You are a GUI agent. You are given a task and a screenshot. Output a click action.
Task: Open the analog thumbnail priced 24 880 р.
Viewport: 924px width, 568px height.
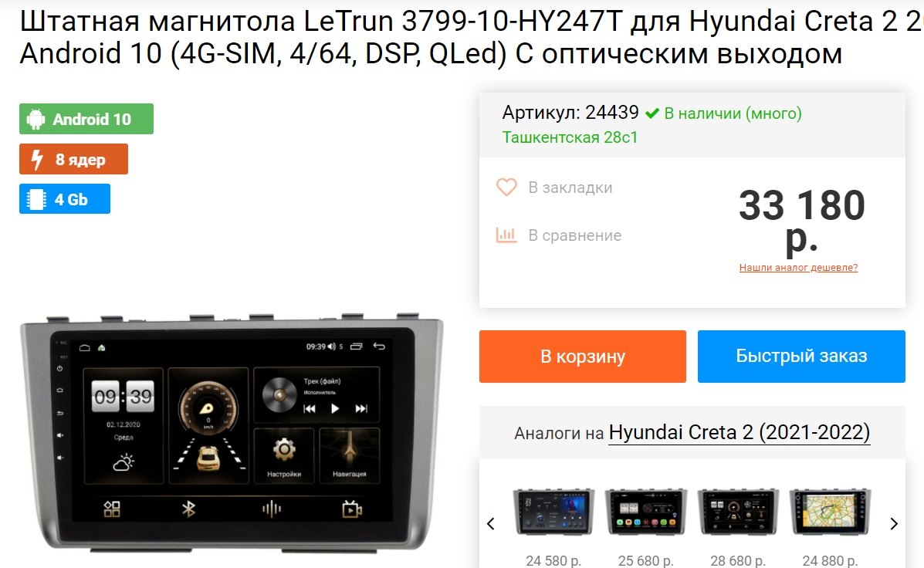tap(830, 512)
